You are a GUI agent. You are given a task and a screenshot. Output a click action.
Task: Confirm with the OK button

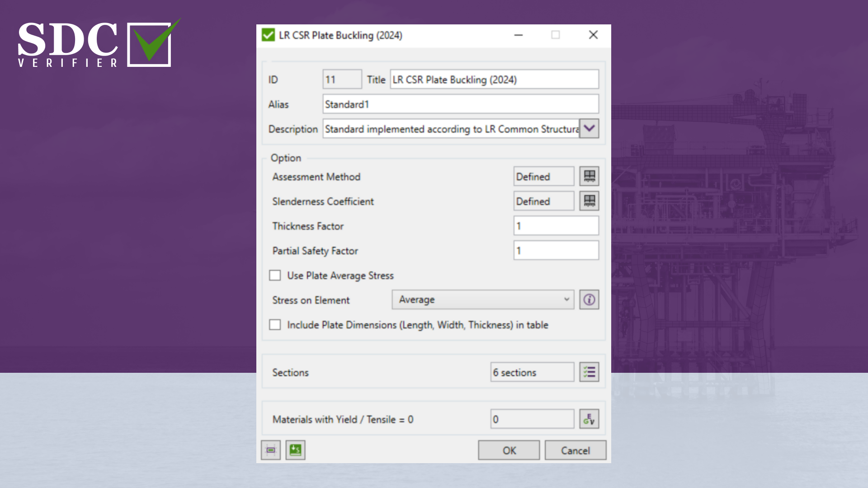tap(509, 450)
